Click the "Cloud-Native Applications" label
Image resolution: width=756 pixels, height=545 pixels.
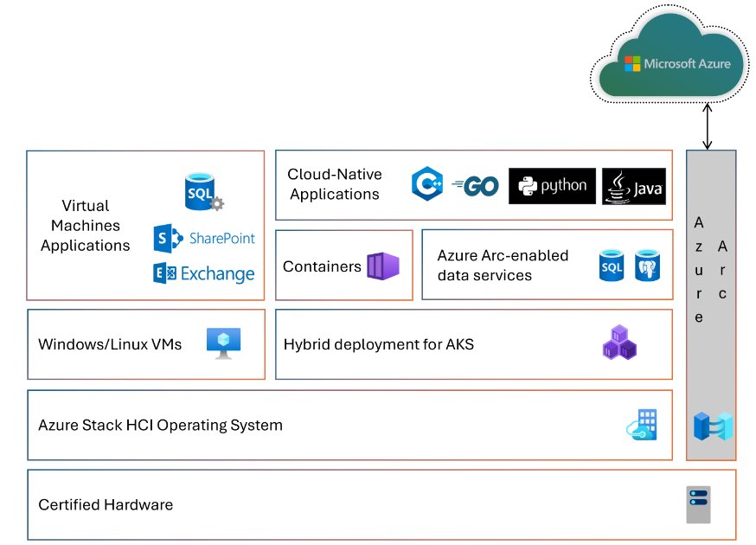(x=335, y=183)
